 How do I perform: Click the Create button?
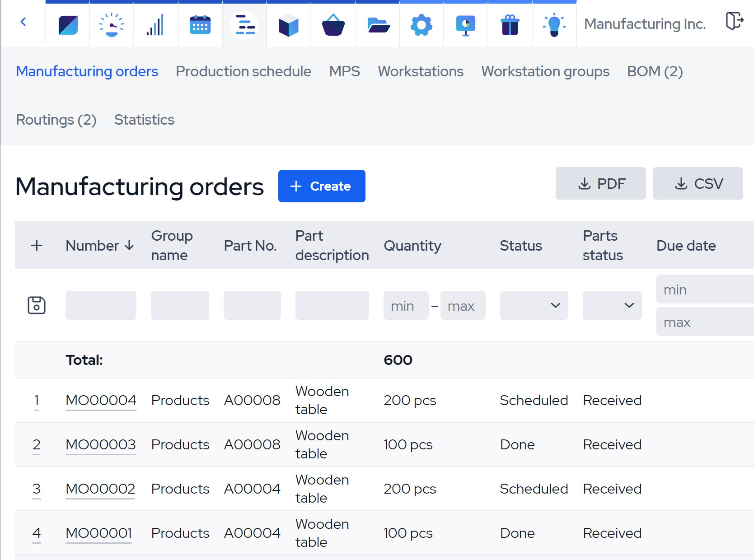[x=322, y=186]
